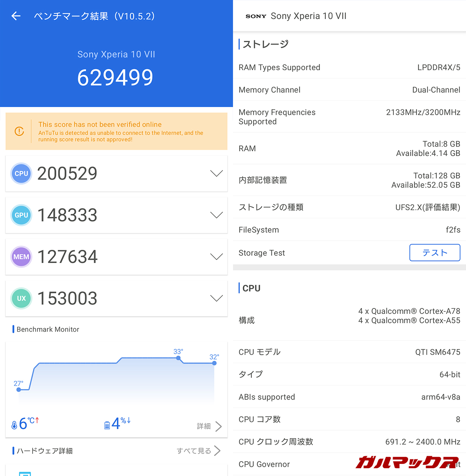Expand the UX score breakdown

216,298
